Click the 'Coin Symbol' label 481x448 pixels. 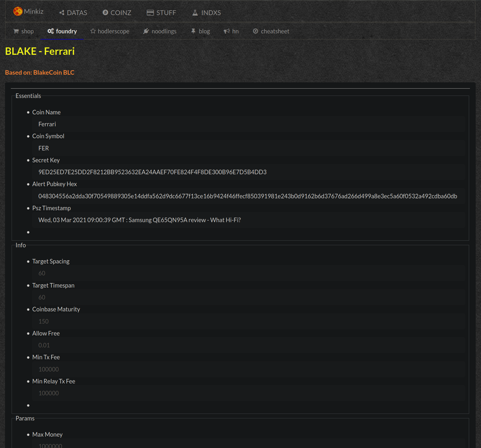click(48, 136)
